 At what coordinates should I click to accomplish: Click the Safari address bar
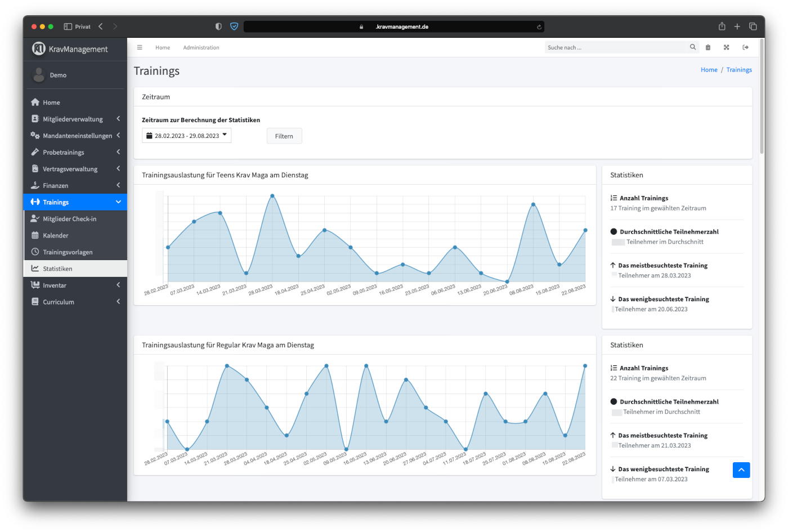click(x=394, y=26)
